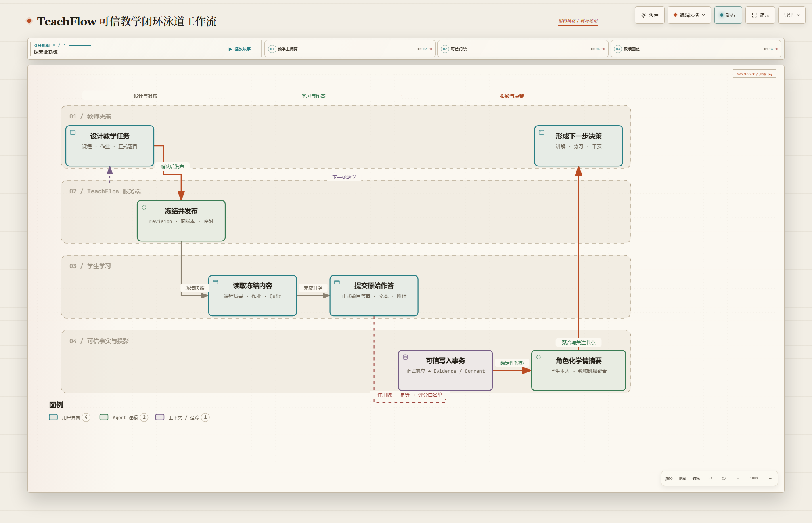Click the 提交原始作答 node title

[374, 286]
